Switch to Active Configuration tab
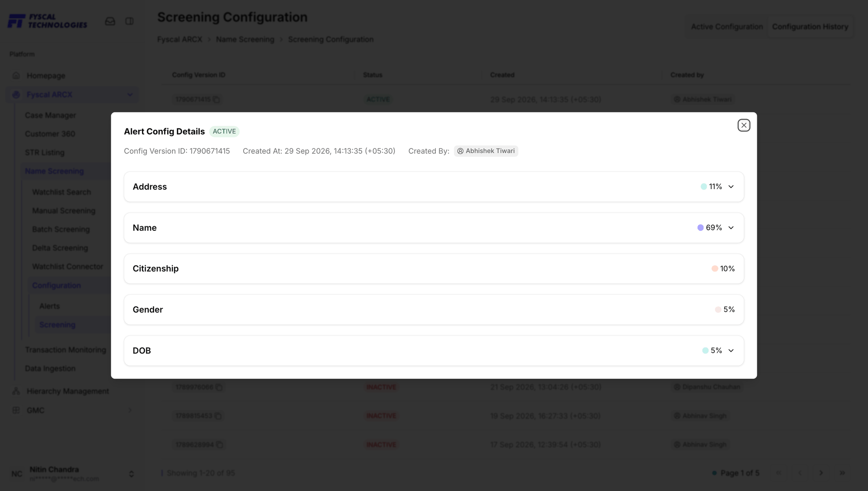 pos(726,27)
